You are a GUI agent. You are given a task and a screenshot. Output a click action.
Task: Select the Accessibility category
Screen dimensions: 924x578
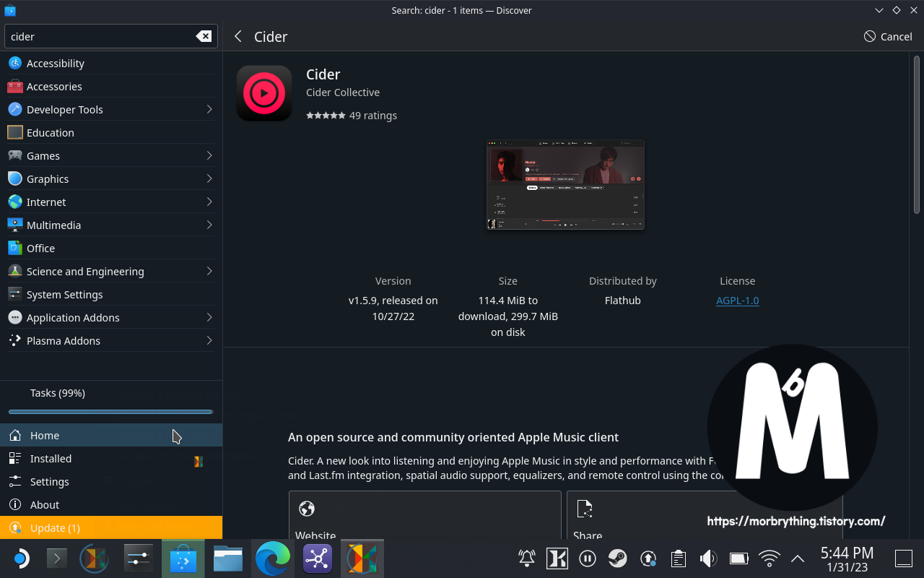point(111,64)
